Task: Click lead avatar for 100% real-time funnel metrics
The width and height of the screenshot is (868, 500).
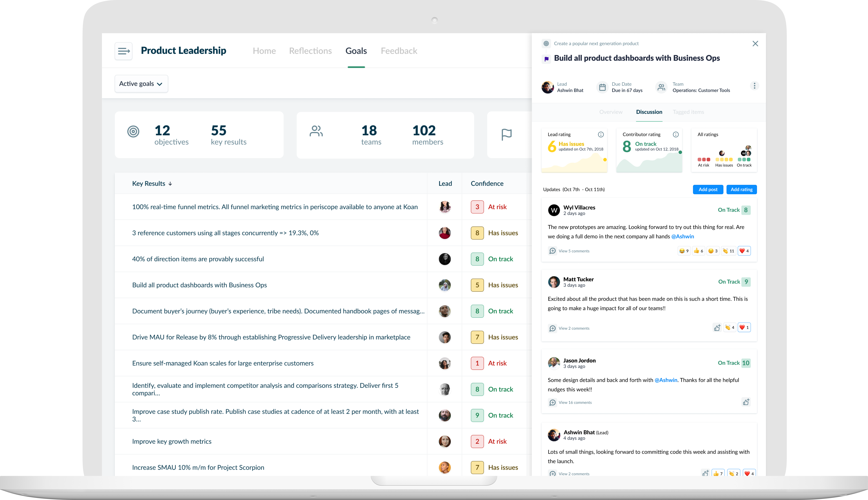Action: [445, 207]
